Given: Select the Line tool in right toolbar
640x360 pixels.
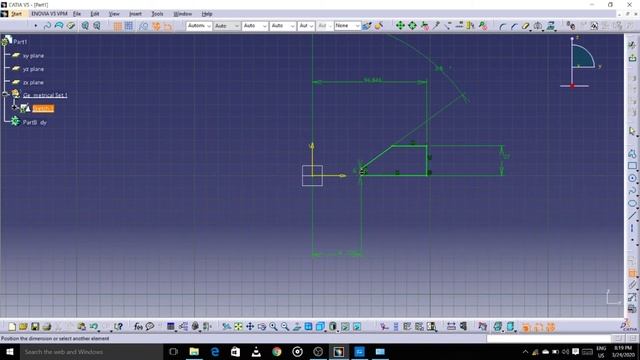Looking at the screenshot, I should click(x=632, y=216).
